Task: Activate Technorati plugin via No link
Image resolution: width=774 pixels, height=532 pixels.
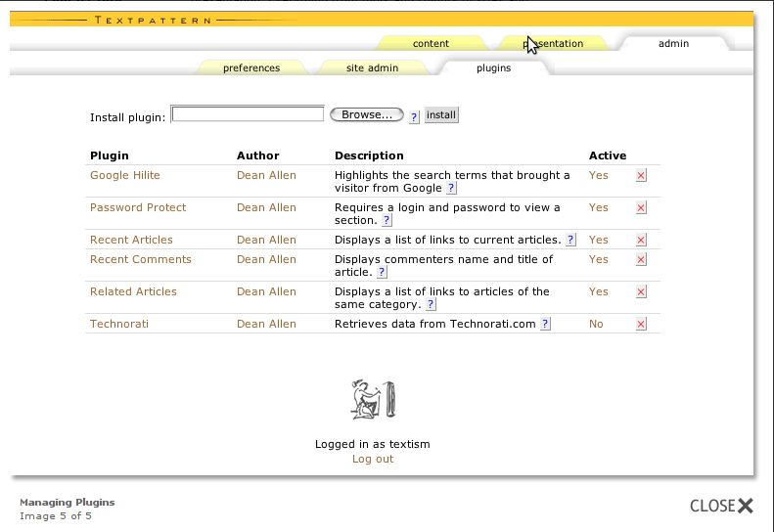Action: pos(596,325)
